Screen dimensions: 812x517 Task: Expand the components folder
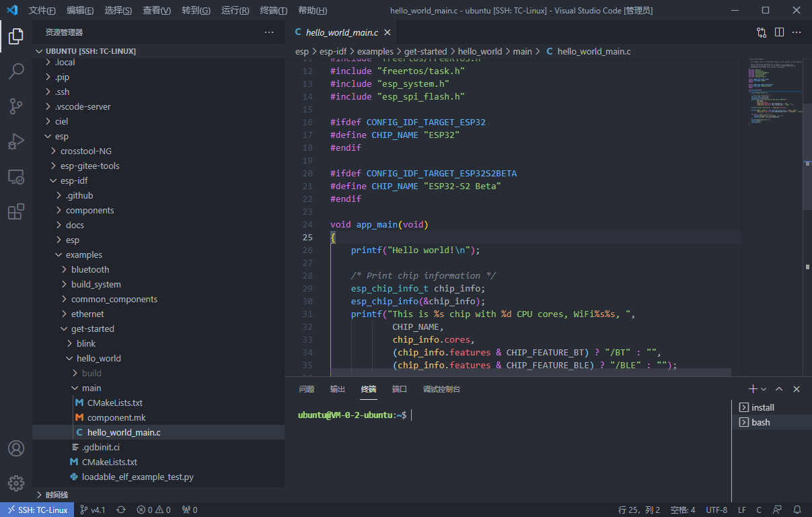point(158,210)
